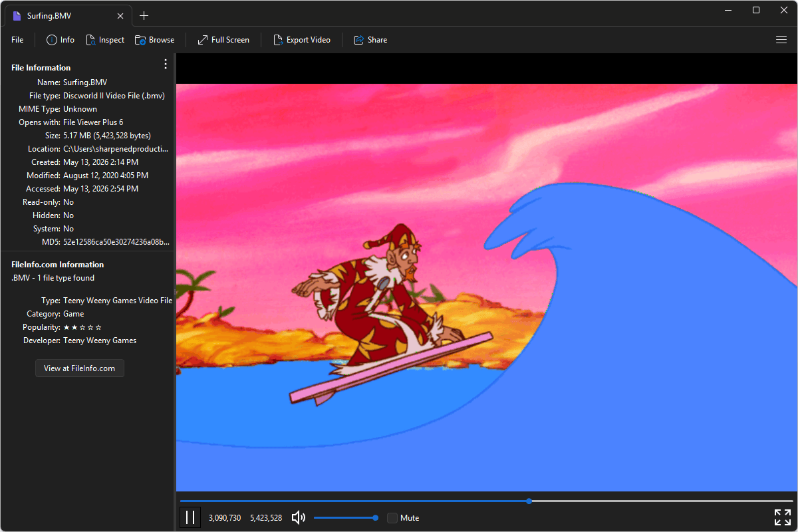Click the FileInfo.com Information heading
The image size is (798, 532).
[58, 265]
